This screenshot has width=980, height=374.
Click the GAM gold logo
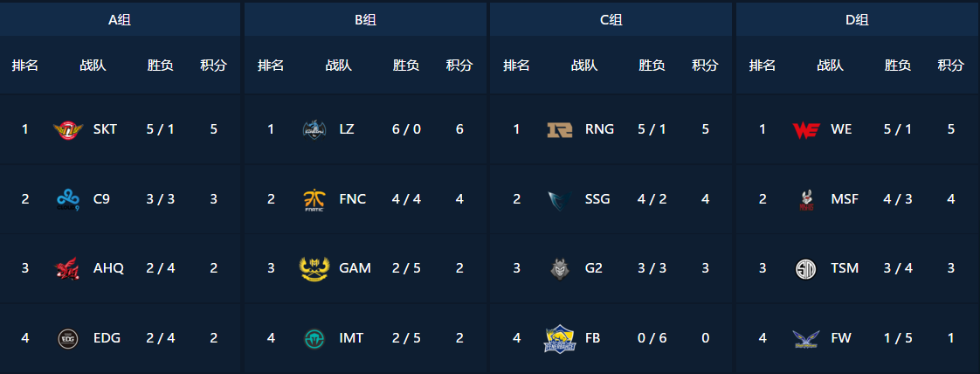pyautogui.click(x=314, y=268)
